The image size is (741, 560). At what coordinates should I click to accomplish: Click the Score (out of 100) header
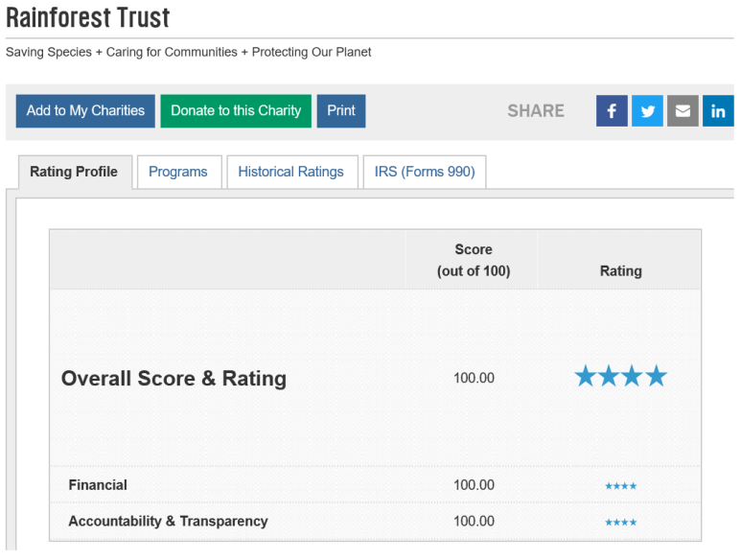473,260
